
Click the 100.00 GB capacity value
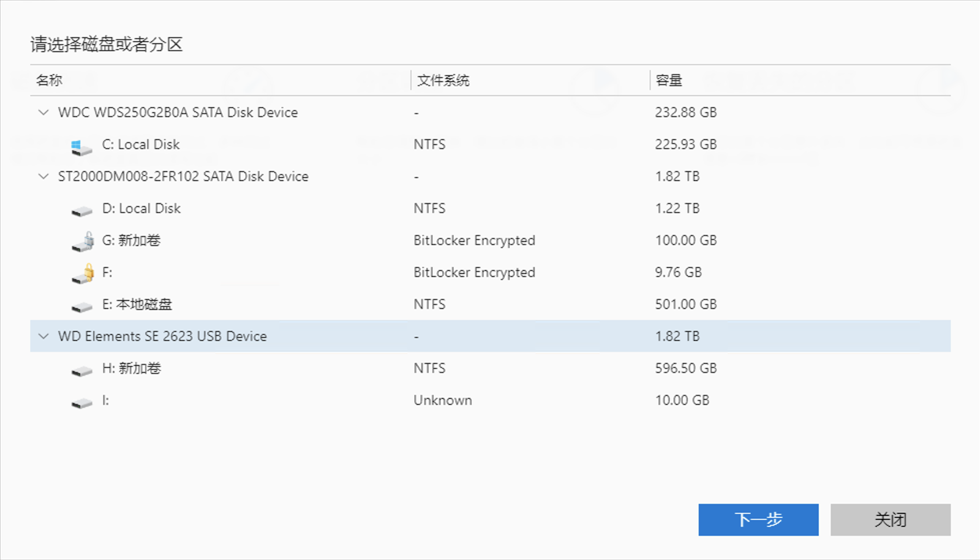[686, 241]
